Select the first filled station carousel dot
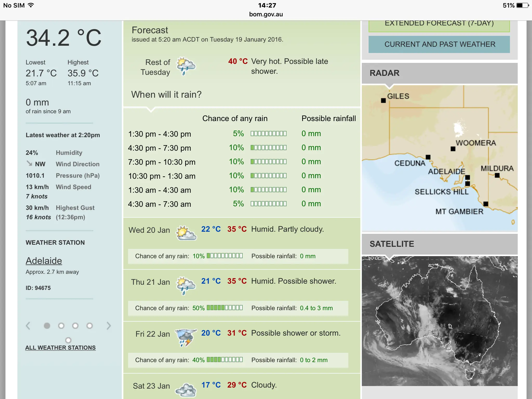Screen dimensions: 532x399 coord(47,326)
